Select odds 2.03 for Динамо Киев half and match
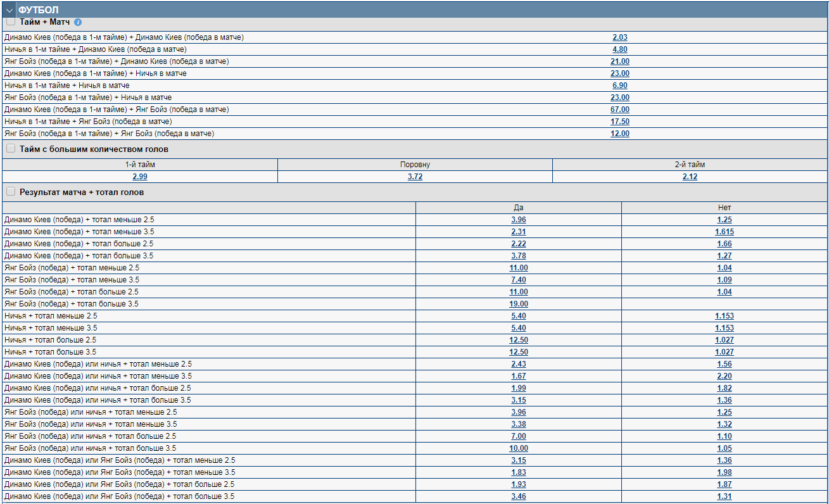 [619, 37]
